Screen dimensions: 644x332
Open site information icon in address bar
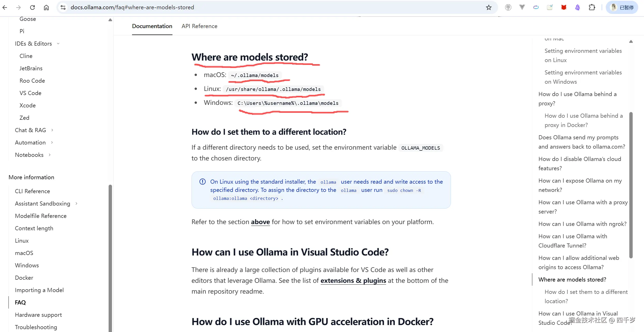coord(63,7)
